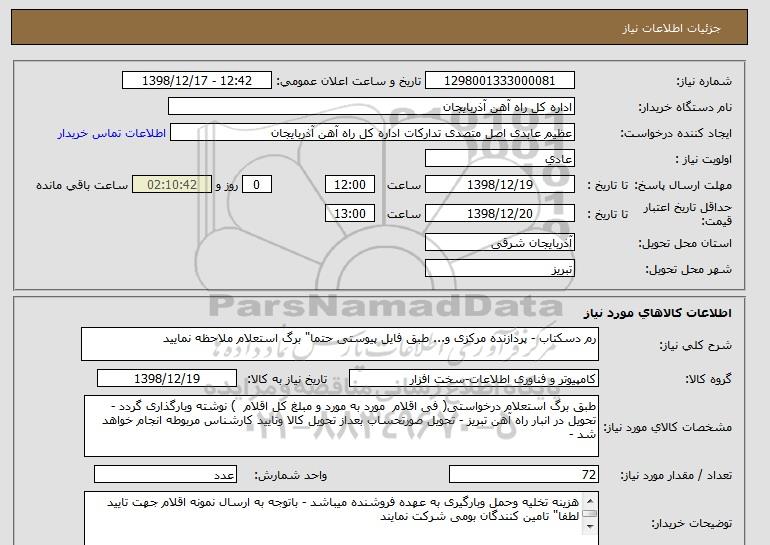The height and width of the screenshot is (545, 770).
Task: Click the buyer notes scrollbar thumb
Action: [590, 514]
